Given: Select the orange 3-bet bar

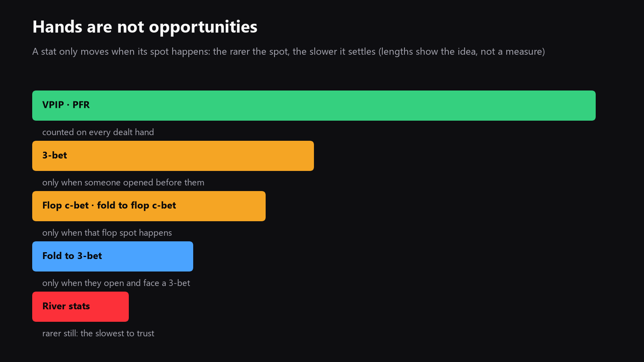Looking at the screenshot, I should pos(173,156).
